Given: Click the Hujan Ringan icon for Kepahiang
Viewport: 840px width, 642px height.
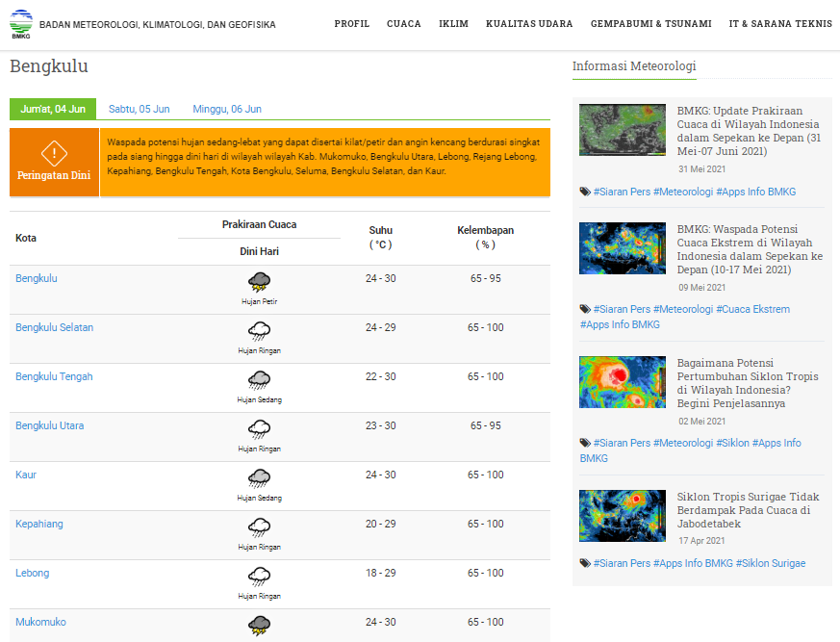Looking at the screenshot, I should [x=259, y=527].
